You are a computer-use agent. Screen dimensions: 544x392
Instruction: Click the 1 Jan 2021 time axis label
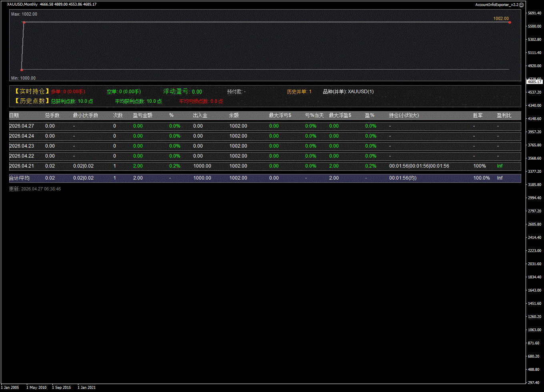click(x=87, y=388)
